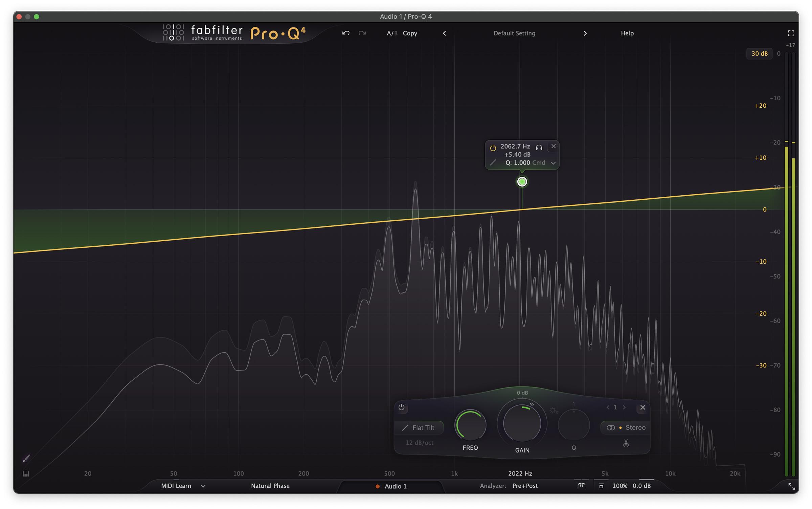Click the 2022 Hz frequency readout
Image resolution: width=812 pixels, height=509 pixels.
520,473
